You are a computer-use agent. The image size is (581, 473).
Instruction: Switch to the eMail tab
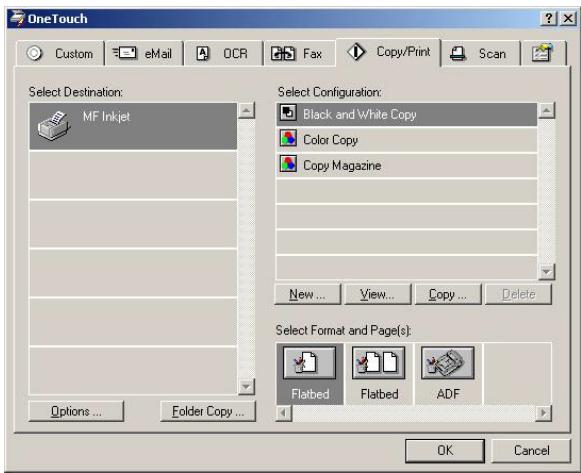(x=144, y=53)
